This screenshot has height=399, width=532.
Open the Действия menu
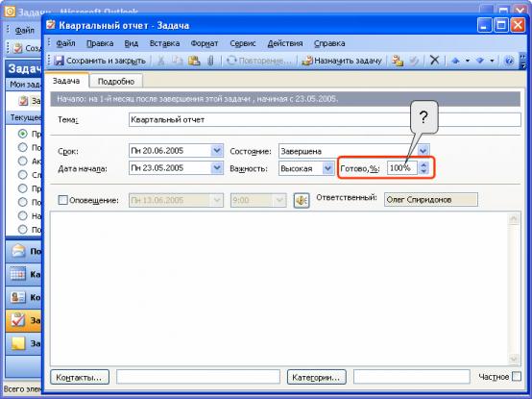[285, 43]
